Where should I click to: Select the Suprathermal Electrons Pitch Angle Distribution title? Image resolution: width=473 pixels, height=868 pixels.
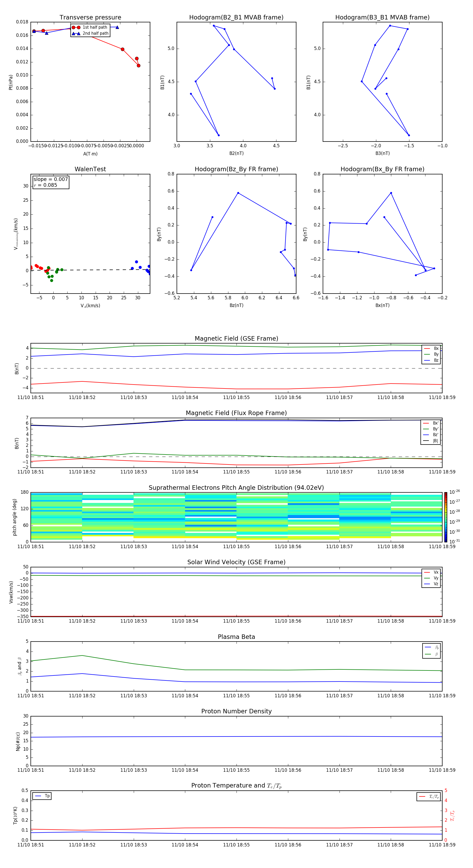[236, 488]
